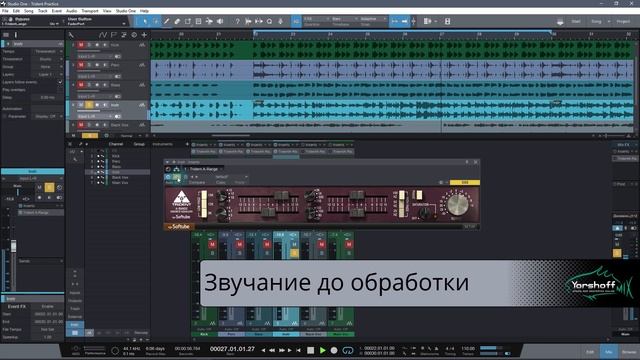Toggle the Parameter automation checkbox

click(x=5, y=116)
